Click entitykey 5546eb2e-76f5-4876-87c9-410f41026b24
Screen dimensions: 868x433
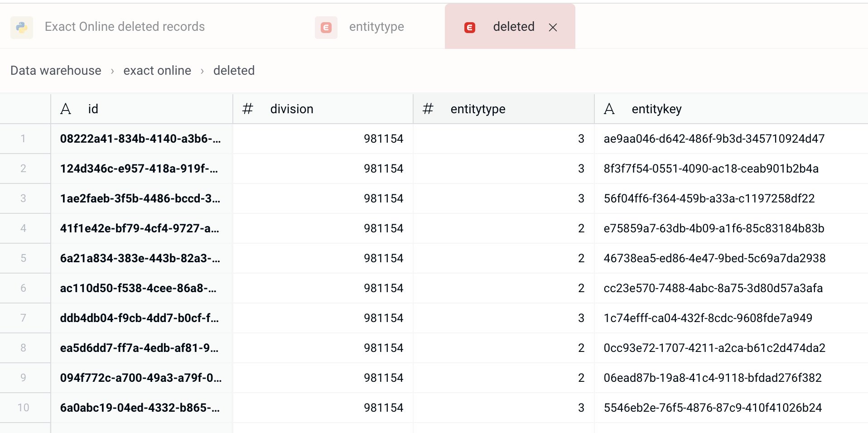coord(713,408)
